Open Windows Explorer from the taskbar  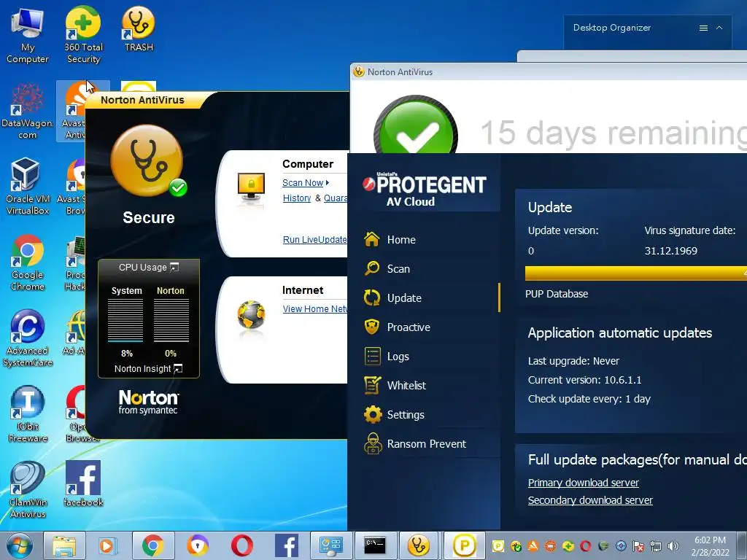click(x=64, y=545)
